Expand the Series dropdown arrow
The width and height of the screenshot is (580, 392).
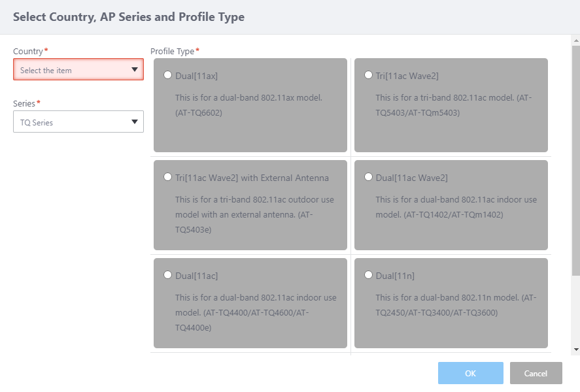click(135, 122)
